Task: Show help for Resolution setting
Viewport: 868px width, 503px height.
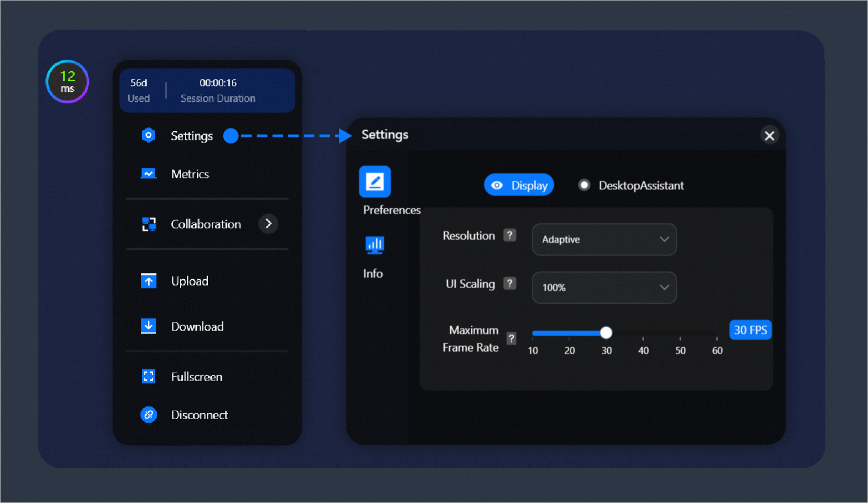Action: coord(510,235)
